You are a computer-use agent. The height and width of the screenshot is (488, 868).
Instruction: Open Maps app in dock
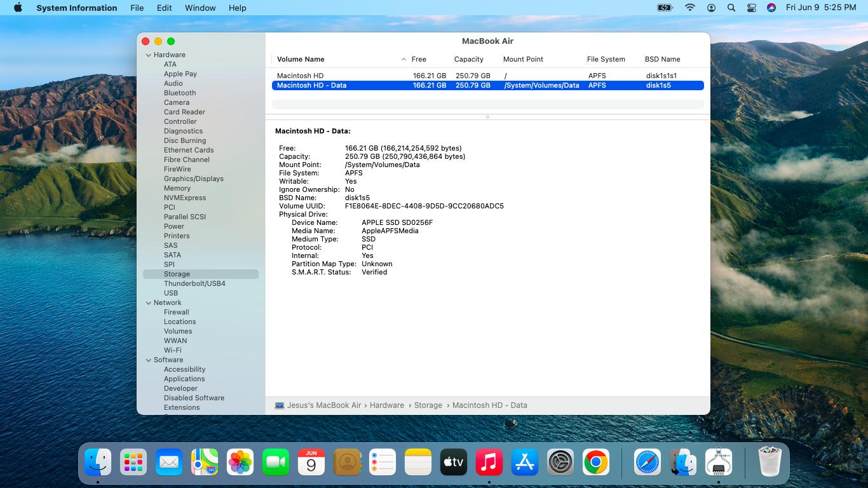(205, 463)
